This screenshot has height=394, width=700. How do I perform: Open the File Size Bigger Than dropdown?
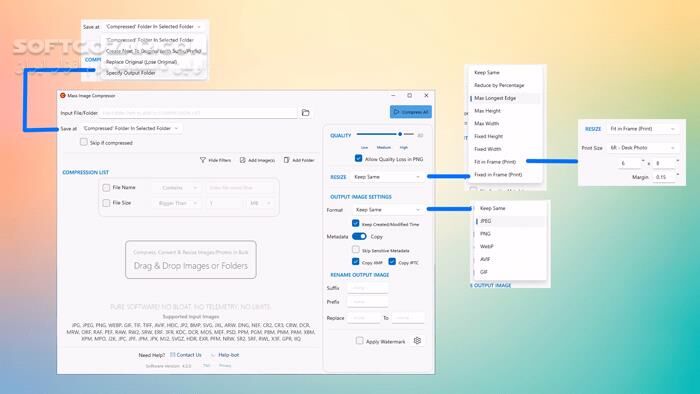(x=176, y=203)
